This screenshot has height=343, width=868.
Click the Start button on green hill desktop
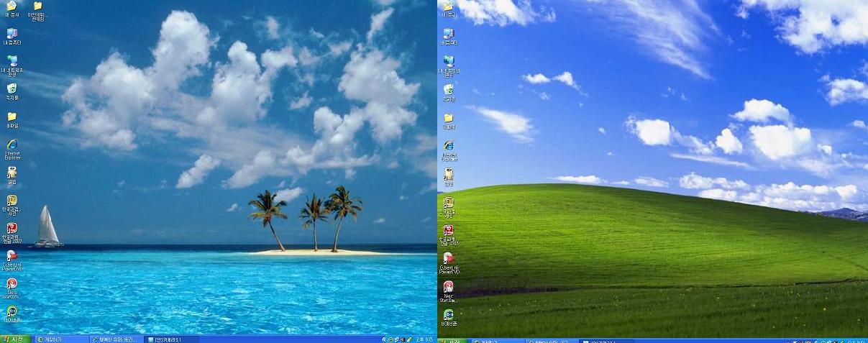coord(453,340)
